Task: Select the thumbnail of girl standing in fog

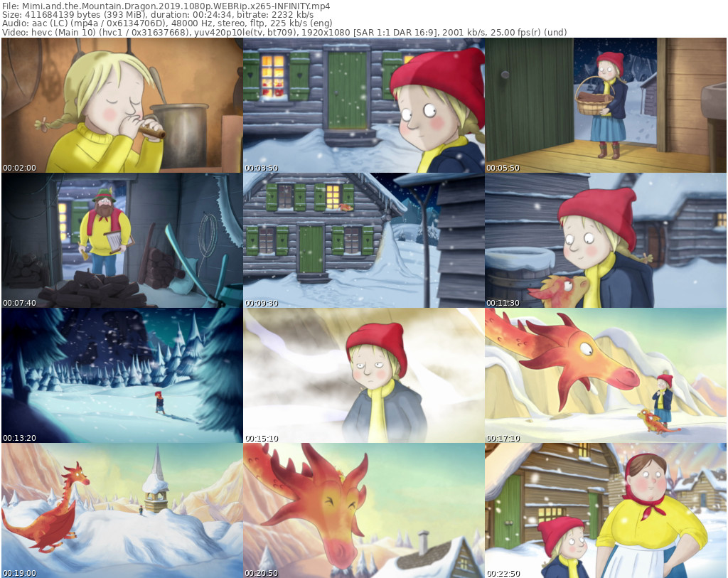Action: click(363, 375)
